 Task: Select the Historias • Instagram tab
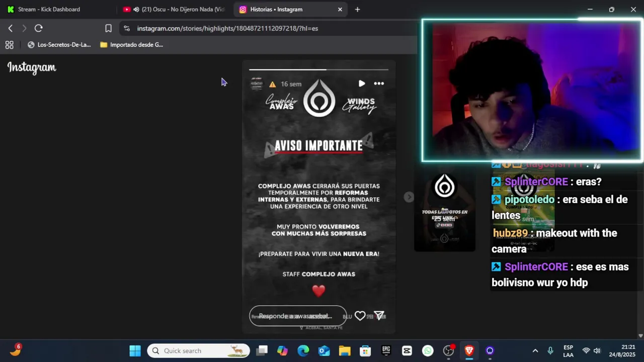pyautogui.click(x=289, y=9)
